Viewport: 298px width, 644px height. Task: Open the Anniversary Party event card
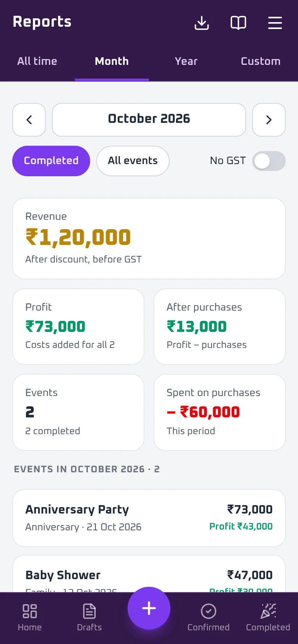tap(149, 518)
